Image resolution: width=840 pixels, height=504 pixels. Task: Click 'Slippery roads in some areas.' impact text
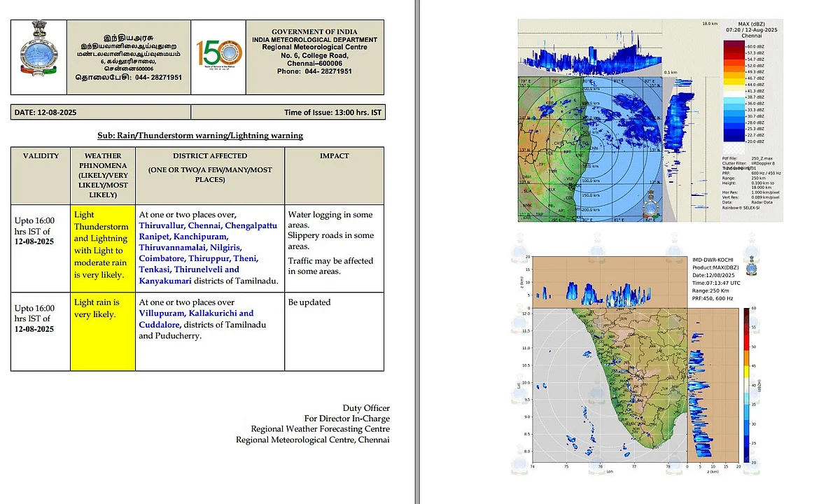(x=330, y=241)
